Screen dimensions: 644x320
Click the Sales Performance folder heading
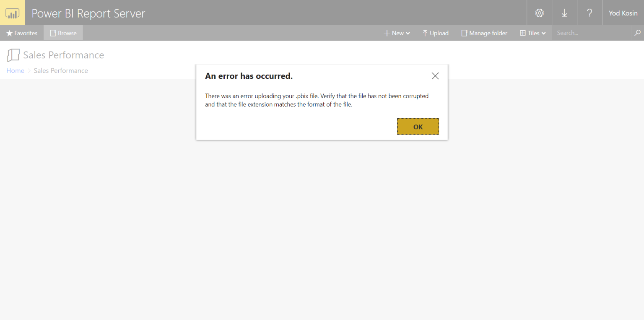pyautogui.click(x=64, y=55)
